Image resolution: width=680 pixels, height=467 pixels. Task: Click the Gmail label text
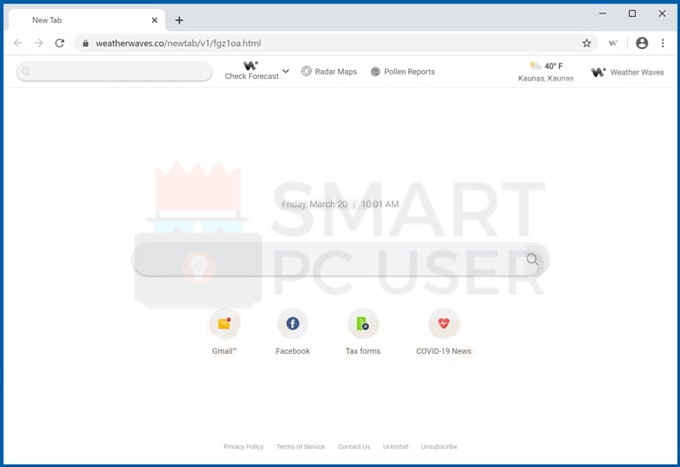224,351
